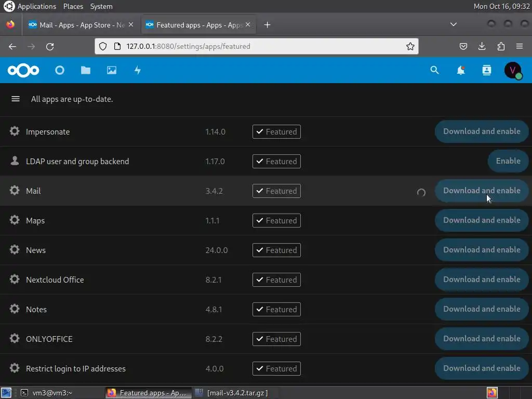Open the Dashboard circle icon
The height and width of the screenshot is (399, 532).
60,70
